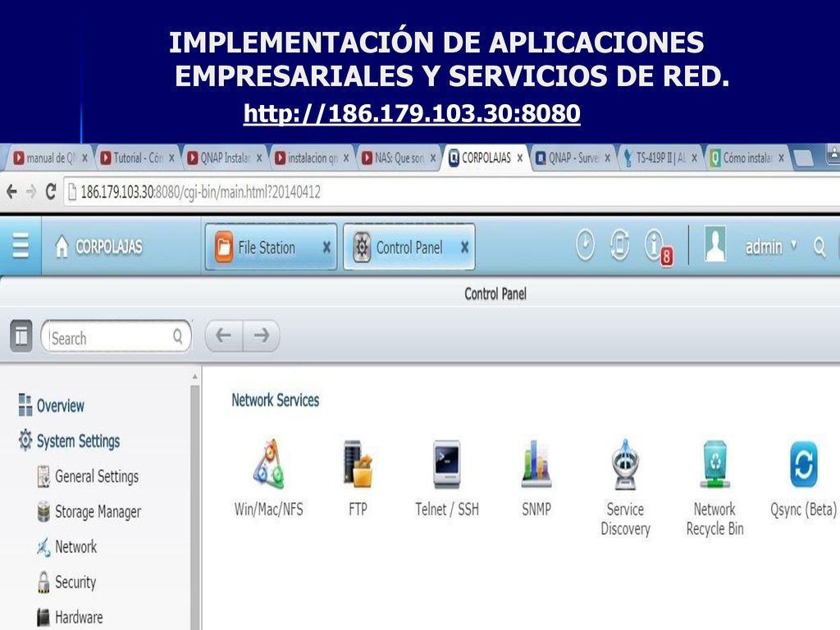The width and height of the screenshot is (840, 630).
Task: Select System Settings in the sidebar
Action: (69, 441)
